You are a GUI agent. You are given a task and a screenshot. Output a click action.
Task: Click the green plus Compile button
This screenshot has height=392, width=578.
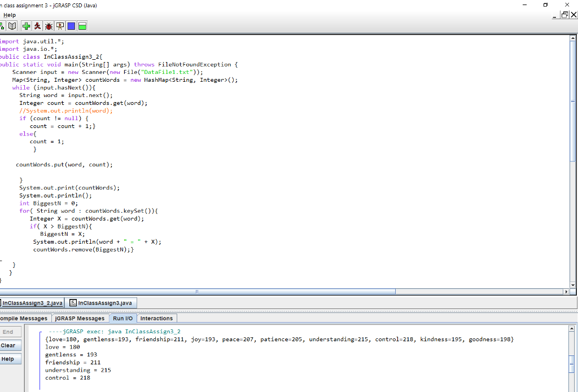26,26
